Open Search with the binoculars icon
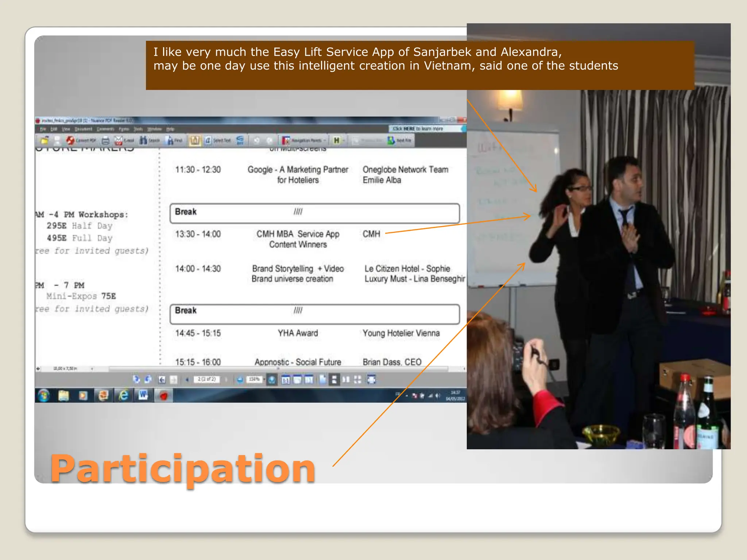The image size is (747, 560). click(144, 140)
